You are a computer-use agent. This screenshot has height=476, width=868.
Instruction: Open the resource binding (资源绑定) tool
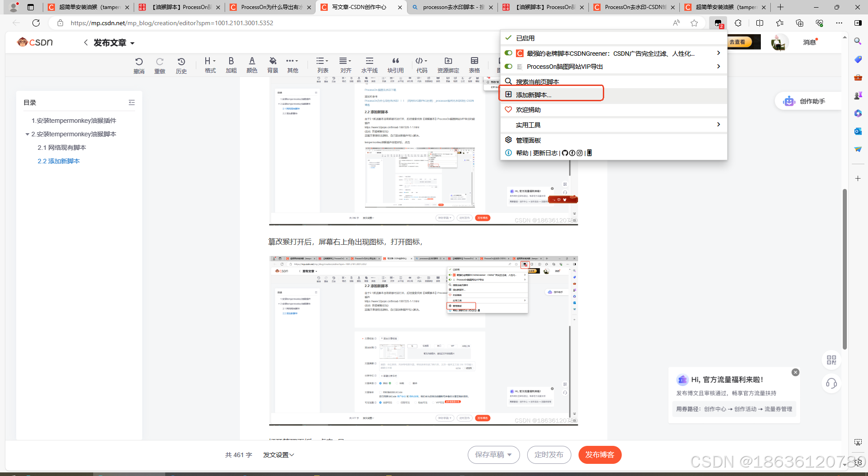pos(448,65)
